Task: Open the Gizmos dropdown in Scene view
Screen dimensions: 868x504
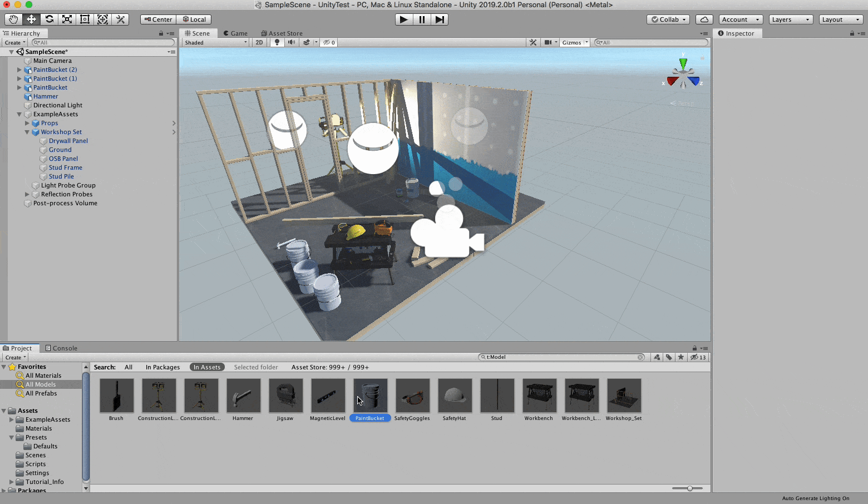Action: [x=574, y=42]
